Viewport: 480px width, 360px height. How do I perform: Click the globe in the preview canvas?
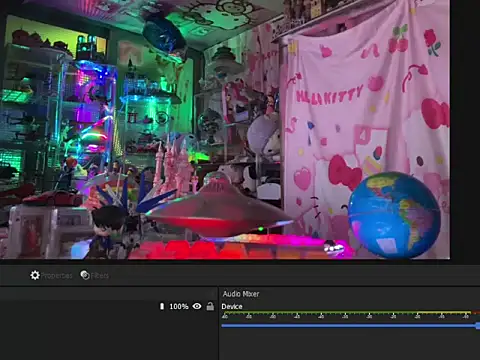point(394,215)
